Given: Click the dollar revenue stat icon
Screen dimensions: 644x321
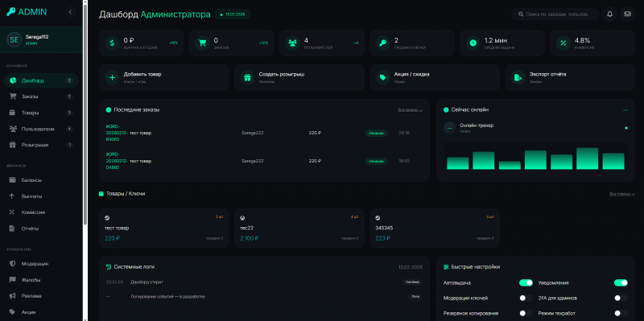Looking at the screenshot, I should point(112,43).
